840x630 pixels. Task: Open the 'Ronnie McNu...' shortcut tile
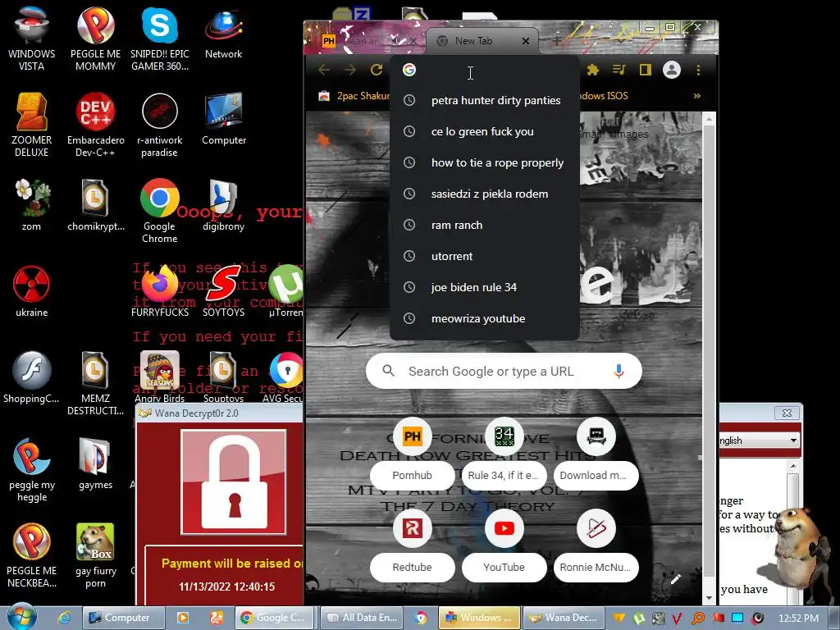pos(596,545)
